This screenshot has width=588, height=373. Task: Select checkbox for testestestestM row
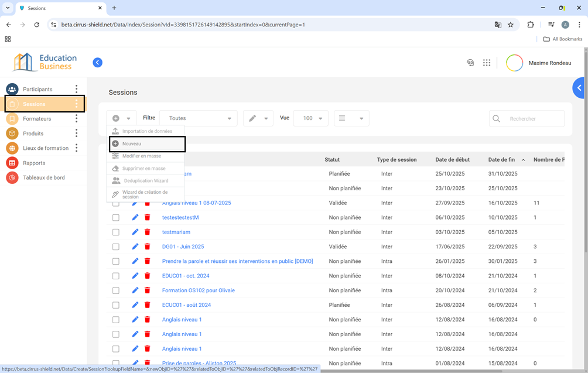click(116, 218)
